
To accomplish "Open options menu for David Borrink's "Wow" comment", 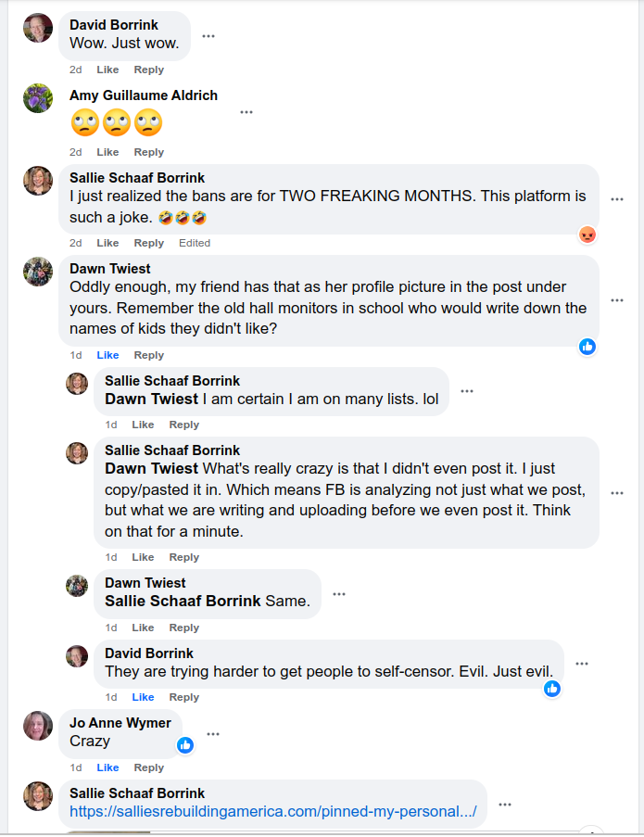I will tap(208, 36).
